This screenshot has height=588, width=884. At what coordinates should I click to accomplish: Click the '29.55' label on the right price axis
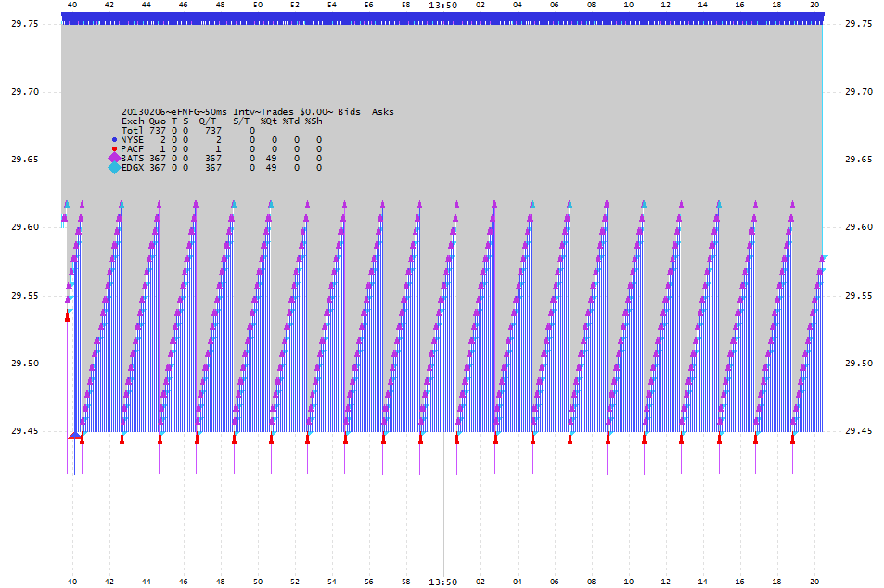tap(859, 296)
